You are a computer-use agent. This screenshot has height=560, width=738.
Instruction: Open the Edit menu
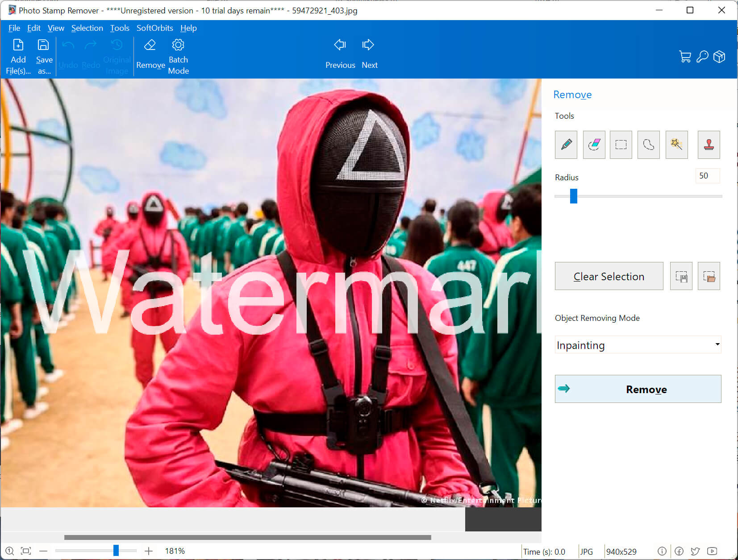(x=34, y=28)
